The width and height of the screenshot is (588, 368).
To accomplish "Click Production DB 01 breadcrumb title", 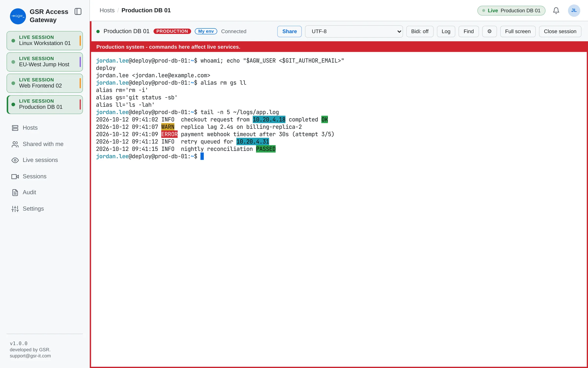I will (x=146, y=10).
